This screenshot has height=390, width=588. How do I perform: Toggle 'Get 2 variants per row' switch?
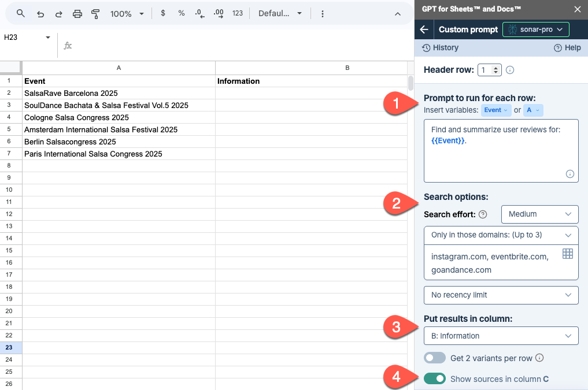(435, 358)
